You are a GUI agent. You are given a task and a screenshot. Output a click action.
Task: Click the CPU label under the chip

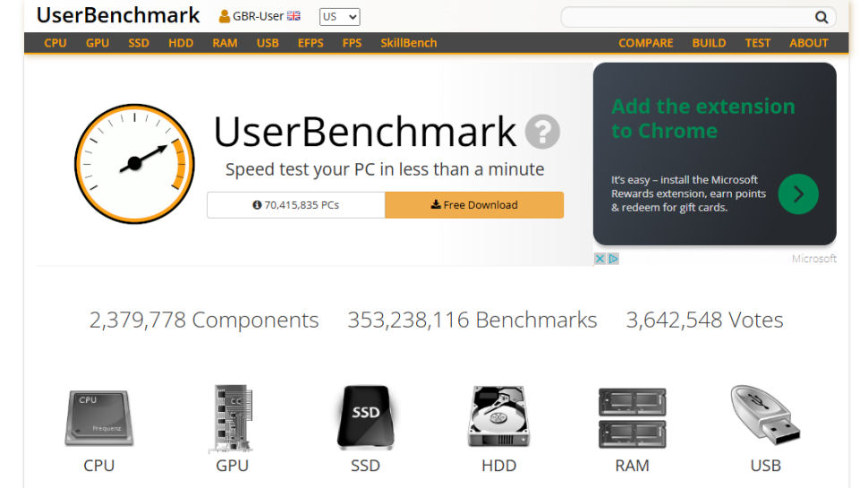pyautogui.click(x=99, y=466)
